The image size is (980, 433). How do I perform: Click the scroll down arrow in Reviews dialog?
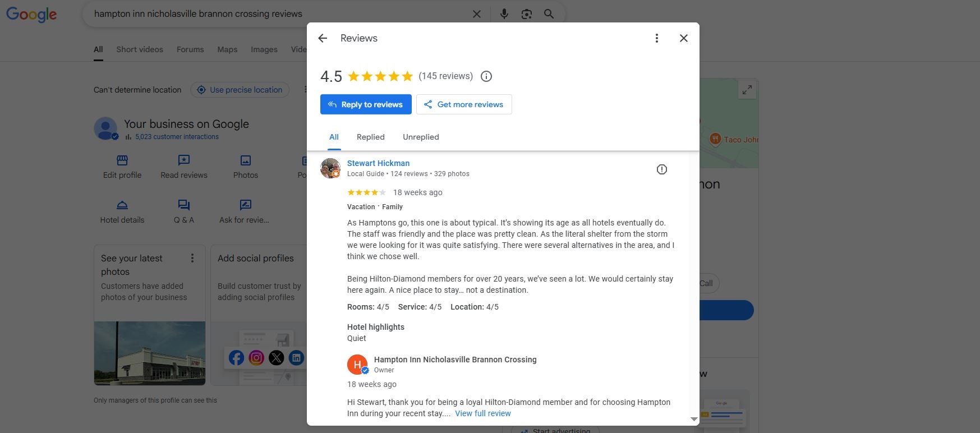694,419
